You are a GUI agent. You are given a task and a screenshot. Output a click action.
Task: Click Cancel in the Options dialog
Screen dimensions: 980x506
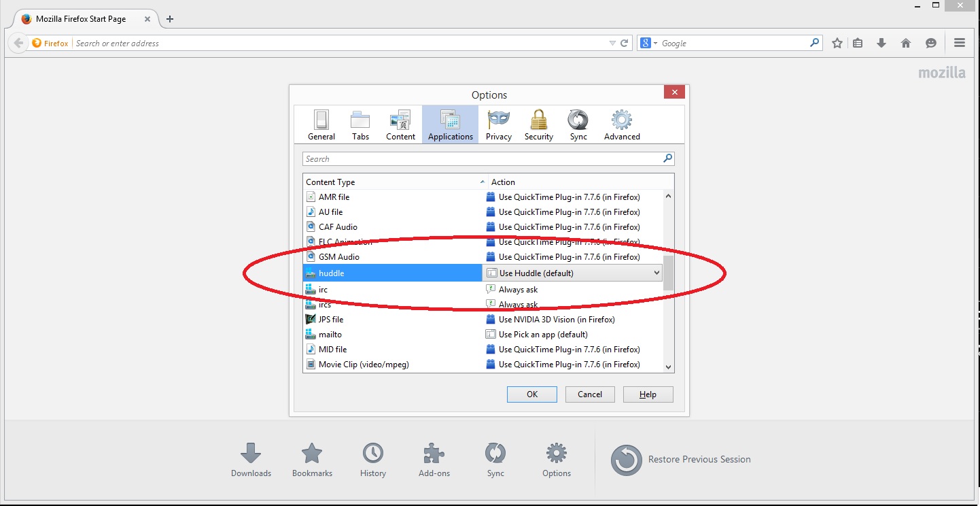click(x=590, y=394)
